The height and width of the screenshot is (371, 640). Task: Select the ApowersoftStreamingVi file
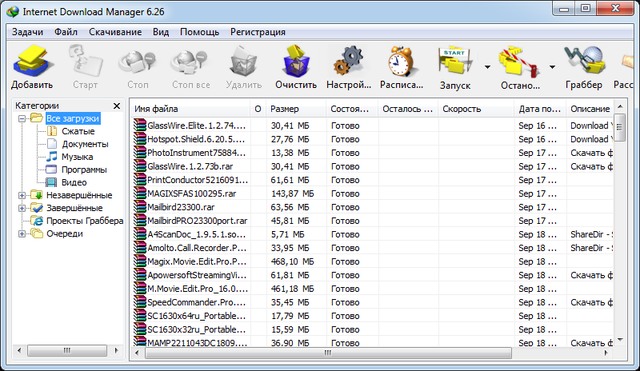point(372,275)
